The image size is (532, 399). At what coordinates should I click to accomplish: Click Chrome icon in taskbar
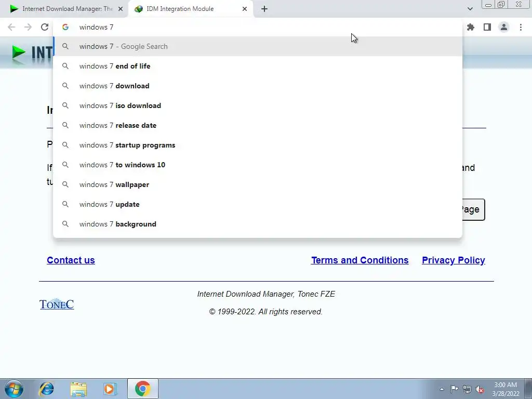pyautogui.click(x=142, y=389)
